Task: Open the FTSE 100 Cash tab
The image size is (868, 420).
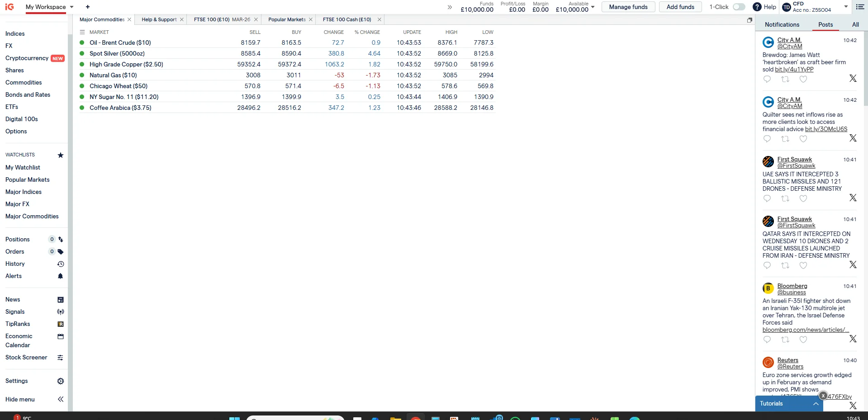Action: point(346,19)
